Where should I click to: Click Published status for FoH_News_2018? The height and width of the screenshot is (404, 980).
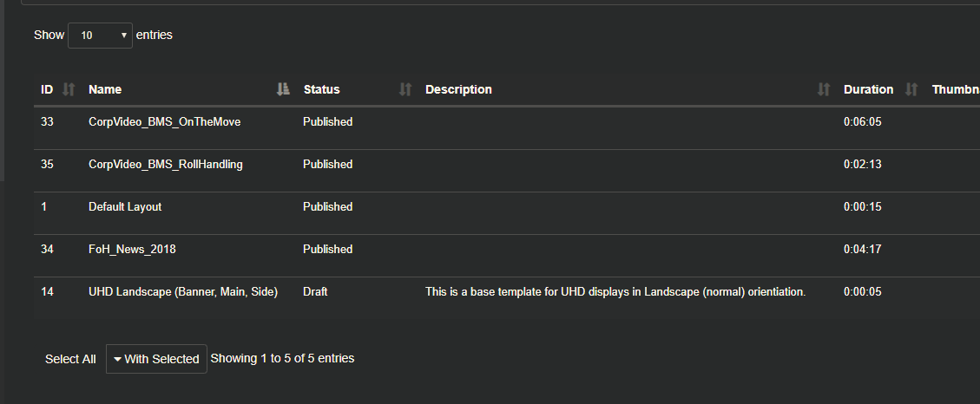pyautogui.click(x=327, y=249)
